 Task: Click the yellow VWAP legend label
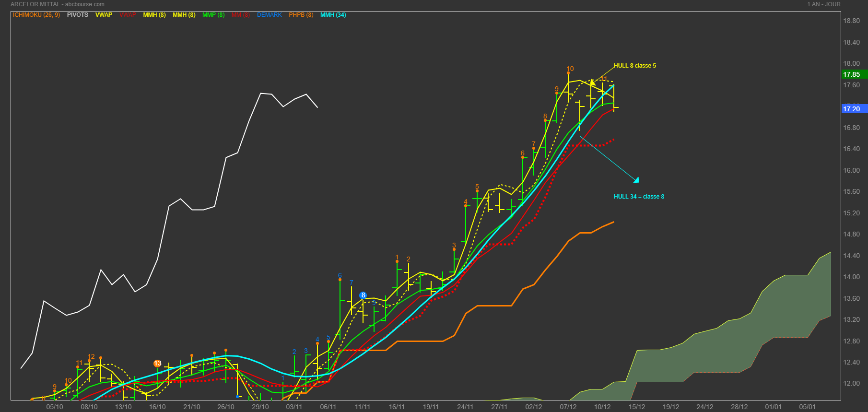(x=104, y=15)
